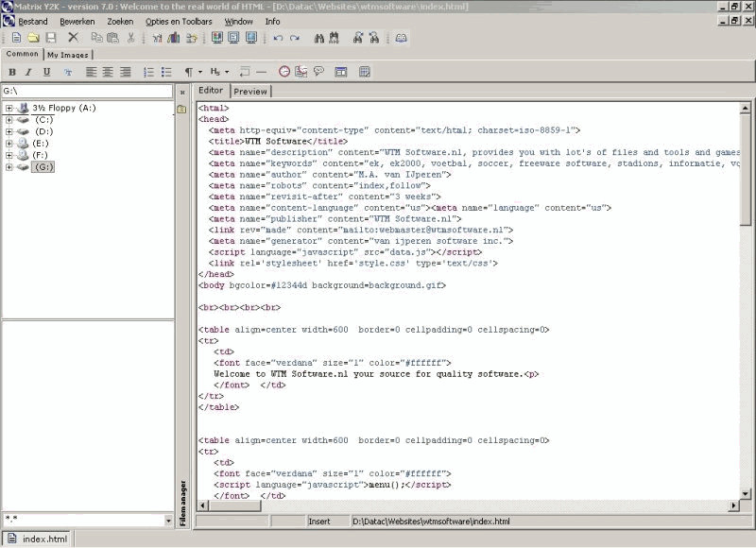Click the paragraph (¶) icon
Image resolution: width=756 pixels, height=548 pixels.
188,72
